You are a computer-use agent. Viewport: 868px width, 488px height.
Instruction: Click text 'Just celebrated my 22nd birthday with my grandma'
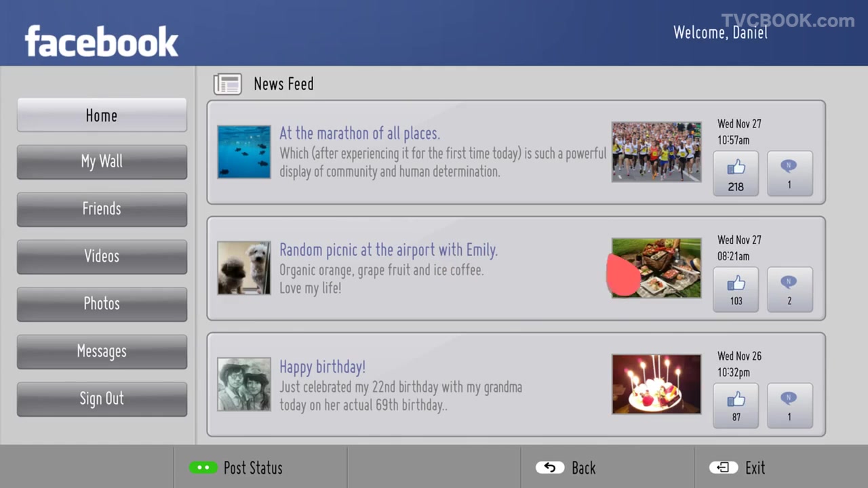[401, 388]
